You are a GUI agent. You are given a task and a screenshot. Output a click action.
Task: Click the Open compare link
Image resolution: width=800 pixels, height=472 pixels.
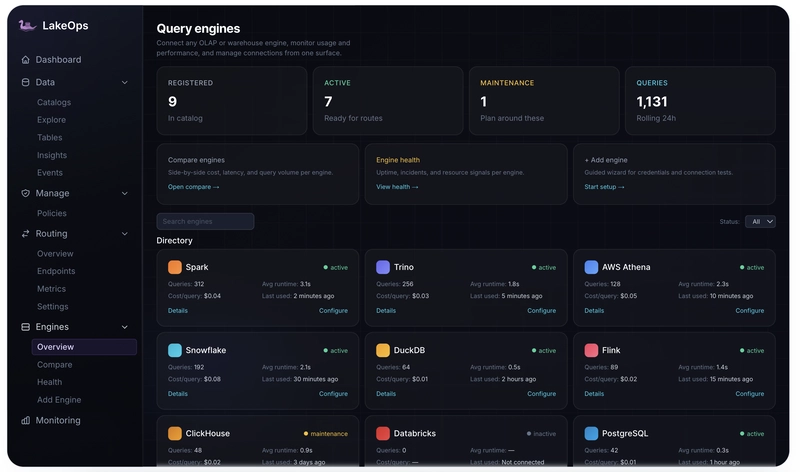[x=193, y=187]
